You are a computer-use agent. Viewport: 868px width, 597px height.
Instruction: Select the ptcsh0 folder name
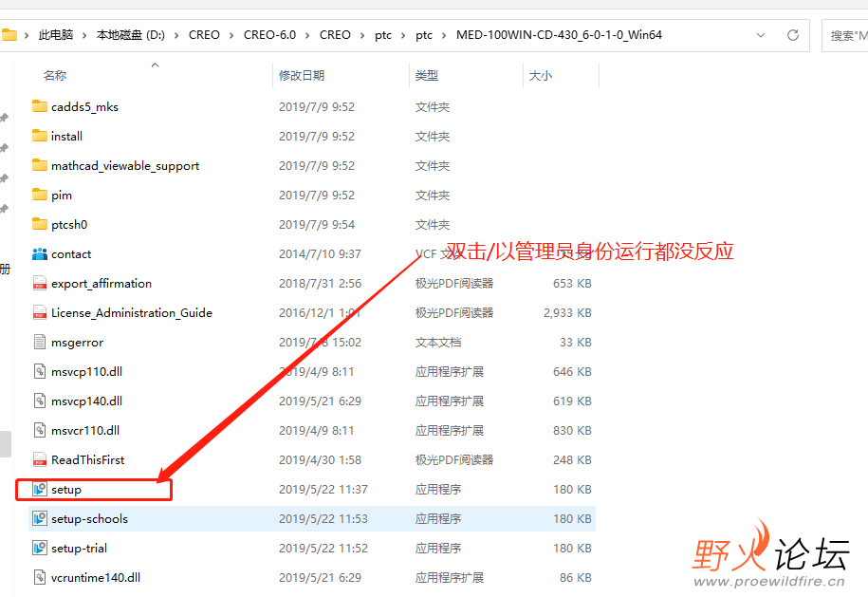pos(69,224)
